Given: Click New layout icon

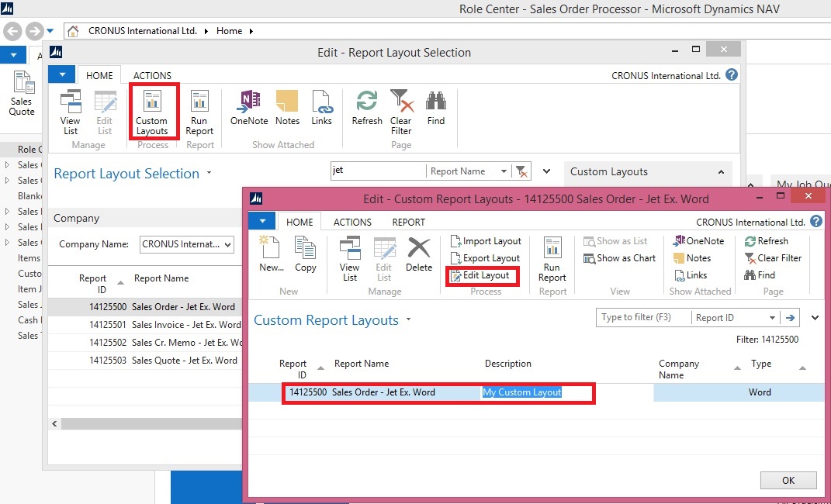Looking at the screenshot, I should click(x=272, y=254).
